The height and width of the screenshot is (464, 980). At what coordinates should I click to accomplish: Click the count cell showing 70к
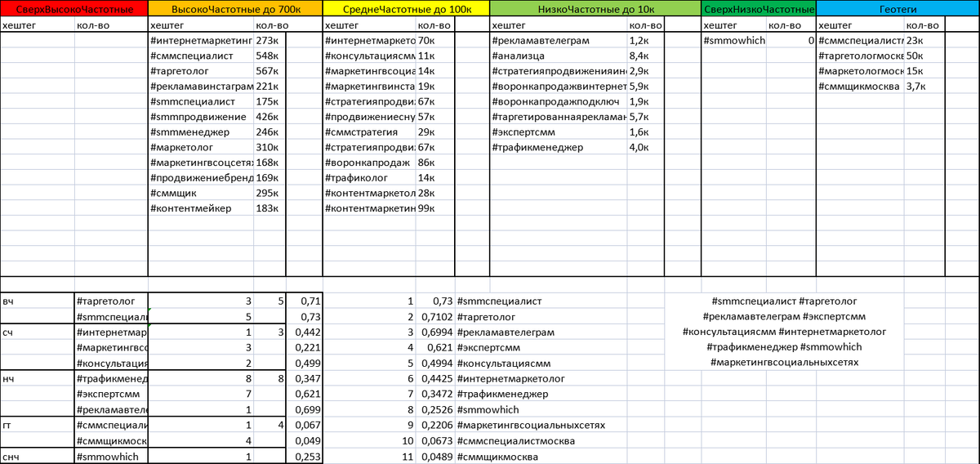(435, 40)
